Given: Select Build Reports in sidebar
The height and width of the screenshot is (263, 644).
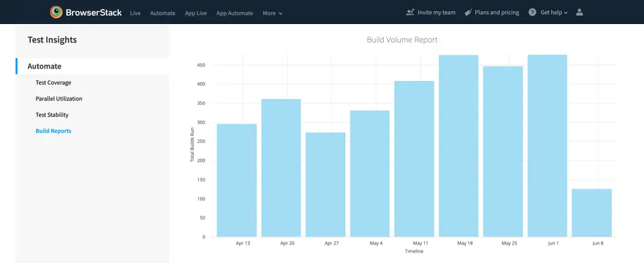Looking at the screenshot, I should [x=53, y=131].
